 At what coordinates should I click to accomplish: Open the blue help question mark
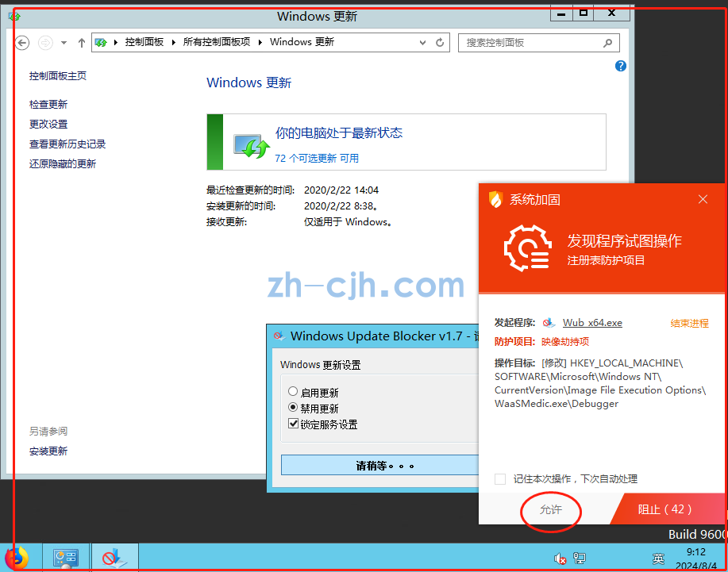(x=620, y=66)
